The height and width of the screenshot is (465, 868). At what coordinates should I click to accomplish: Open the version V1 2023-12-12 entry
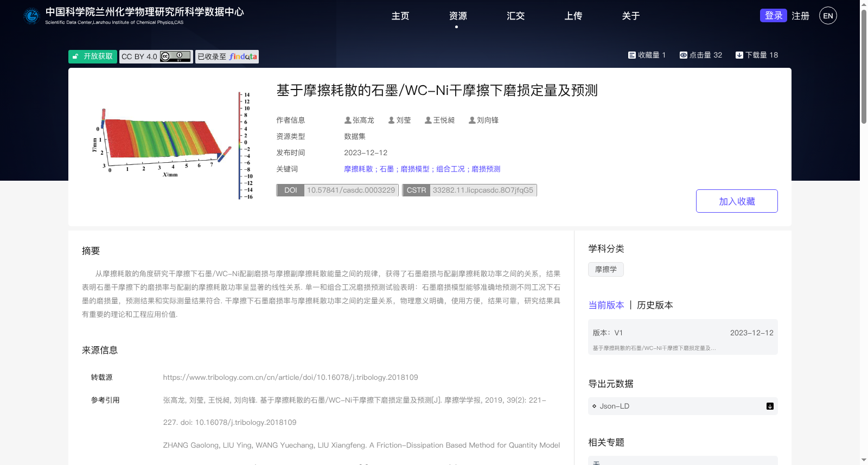pos(683,337)
